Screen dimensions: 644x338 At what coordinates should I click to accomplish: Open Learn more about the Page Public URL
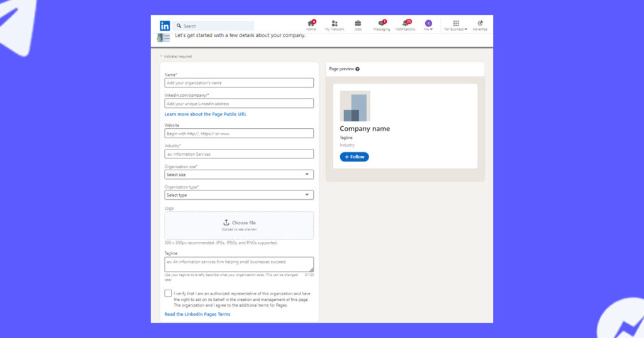206,114
